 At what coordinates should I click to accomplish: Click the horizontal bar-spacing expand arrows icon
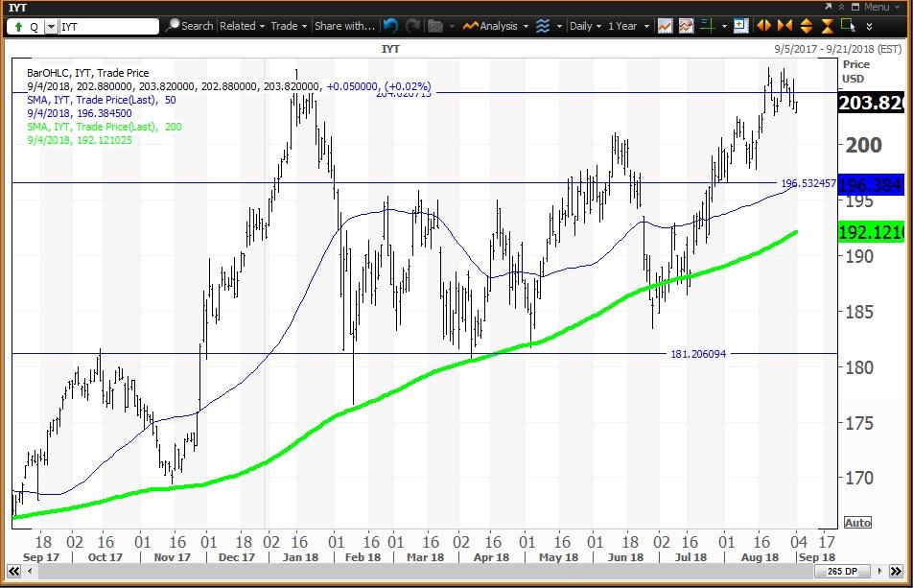[x=763, y=26]
